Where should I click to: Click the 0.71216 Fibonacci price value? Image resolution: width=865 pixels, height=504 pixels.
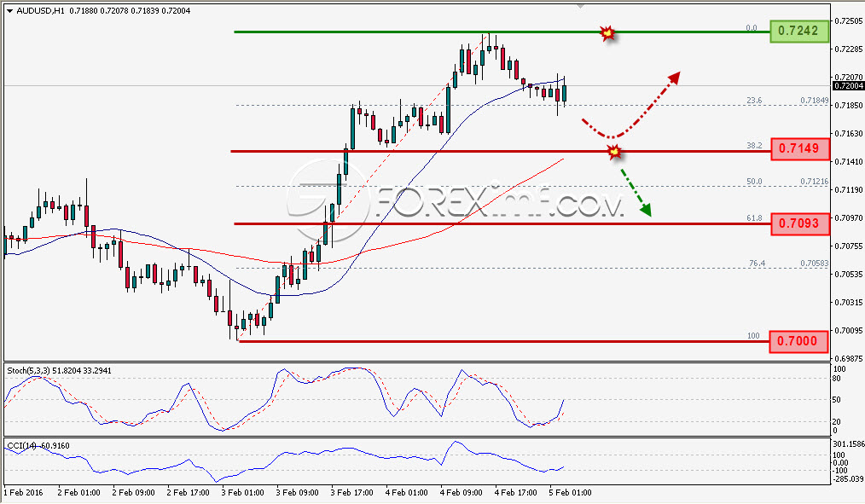click(815, 182)
